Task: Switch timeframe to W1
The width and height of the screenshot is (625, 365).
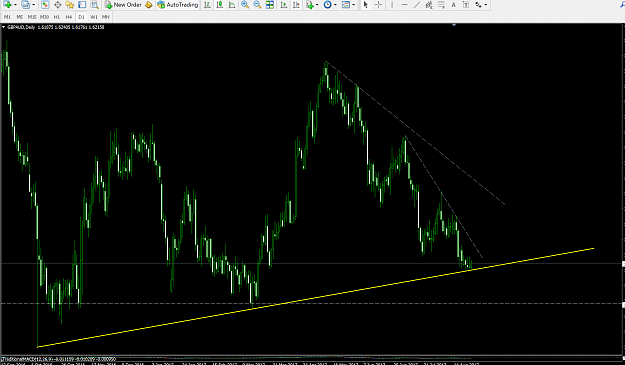Action: click(94, 17)
